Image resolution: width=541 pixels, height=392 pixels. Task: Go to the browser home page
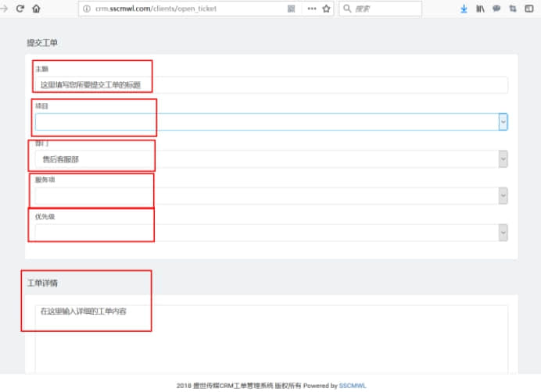pos(36,9)
